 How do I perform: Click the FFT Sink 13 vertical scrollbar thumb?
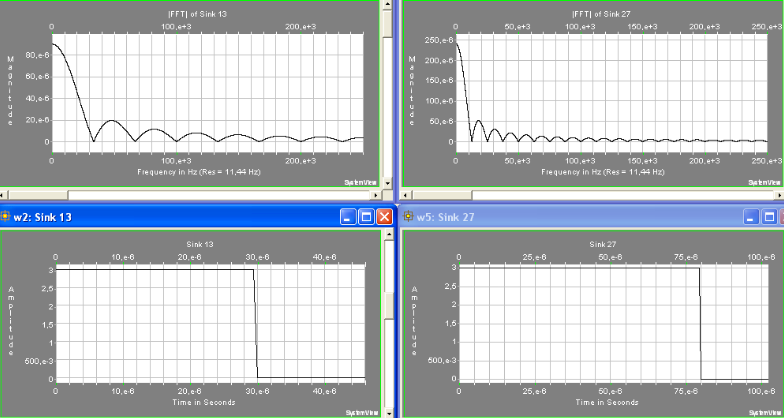(x=387, y=24)
